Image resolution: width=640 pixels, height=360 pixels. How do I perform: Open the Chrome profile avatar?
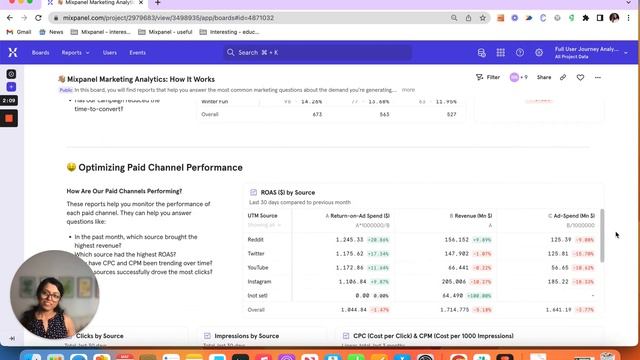614,18
